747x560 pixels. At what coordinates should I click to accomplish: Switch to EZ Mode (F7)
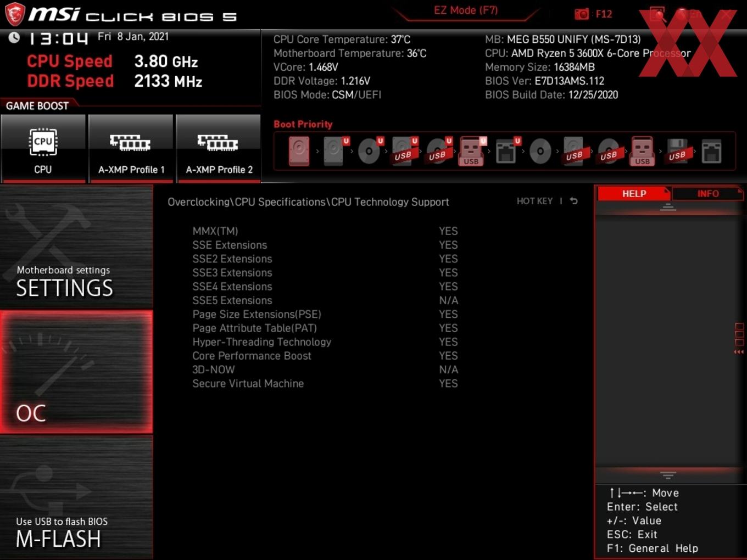pos(466,10)
